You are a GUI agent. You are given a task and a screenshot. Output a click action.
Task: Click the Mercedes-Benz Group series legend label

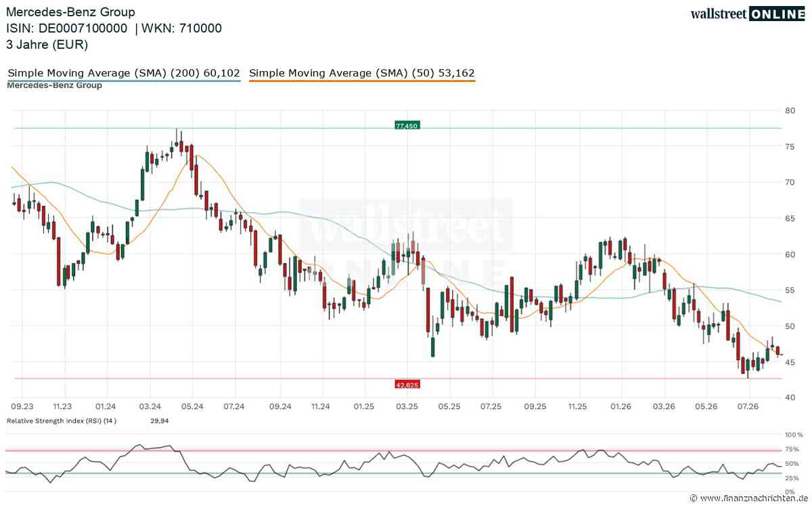coord(55,85)
